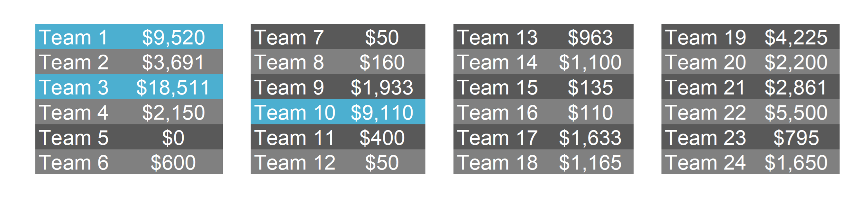The width and height of the screenshot is (868, 200).
Task: Select the Team 23 label
Action: 705,138
